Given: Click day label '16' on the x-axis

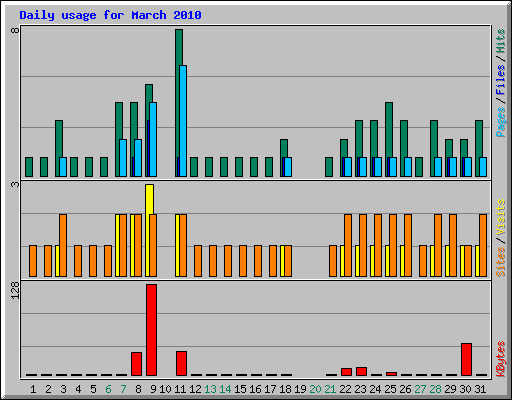Looking at the screenshot, I should click(x=255, y=389).
